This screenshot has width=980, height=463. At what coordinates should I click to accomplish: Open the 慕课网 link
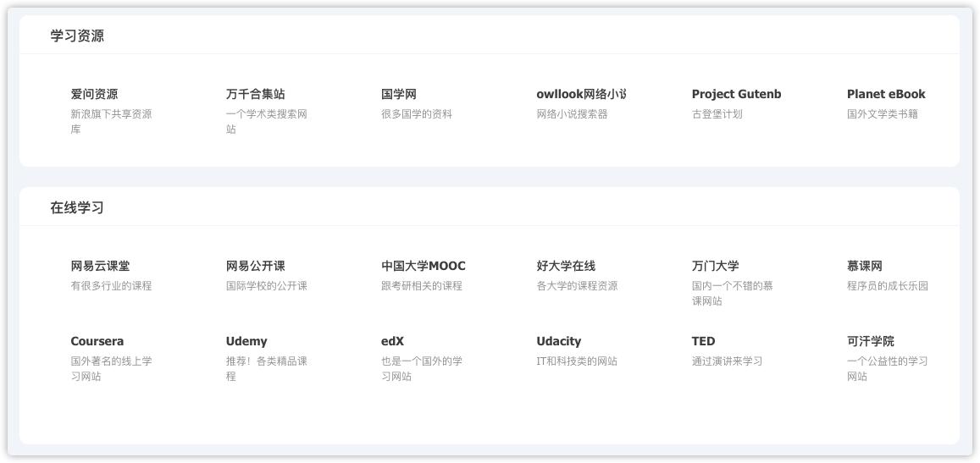[x=864, y=266]
